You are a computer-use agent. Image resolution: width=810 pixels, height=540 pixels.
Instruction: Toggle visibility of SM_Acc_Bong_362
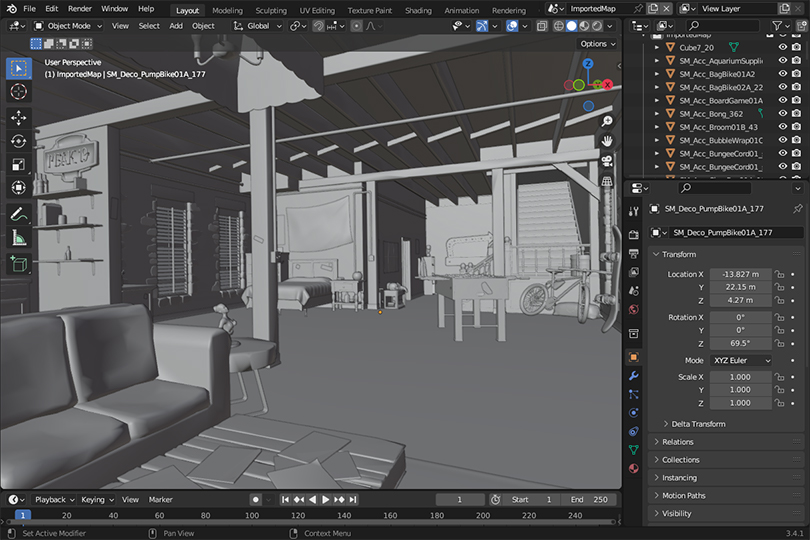tap(783, 114)
